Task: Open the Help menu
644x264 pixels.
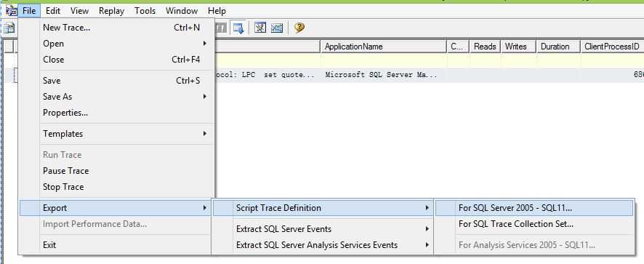Action: pos(217,11)
